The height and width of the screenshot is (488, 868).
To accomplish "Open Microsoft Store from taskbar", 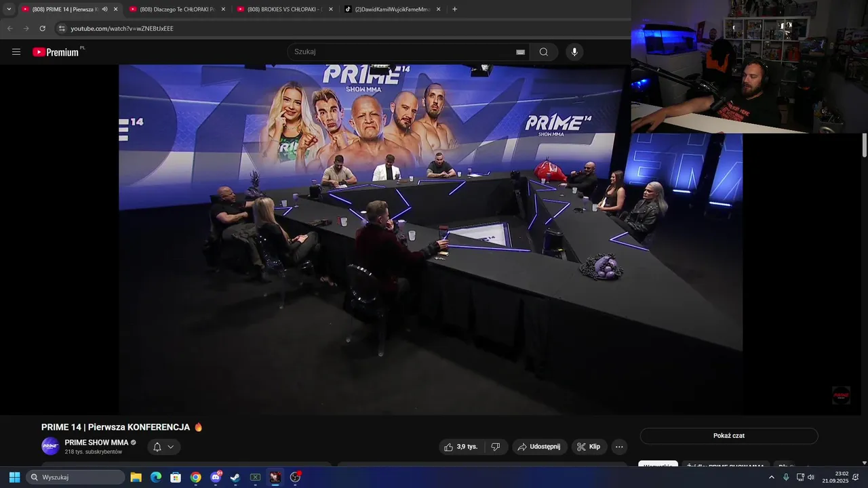I will point(176,477).
